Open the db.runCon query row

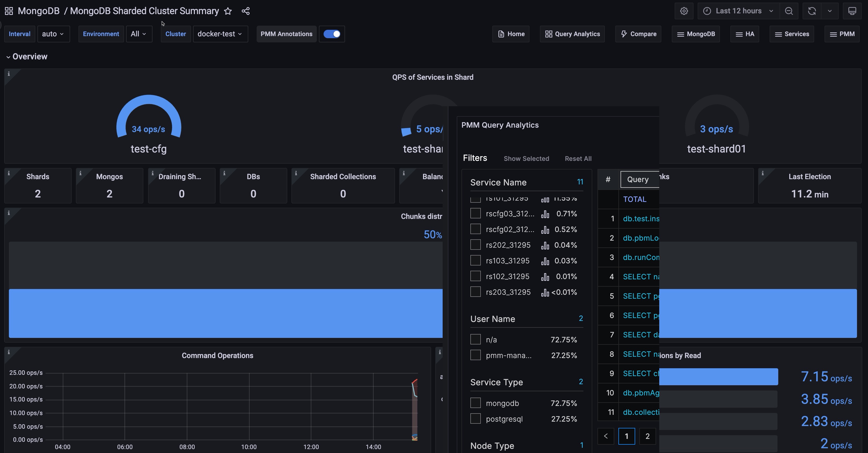pos(628,257)
